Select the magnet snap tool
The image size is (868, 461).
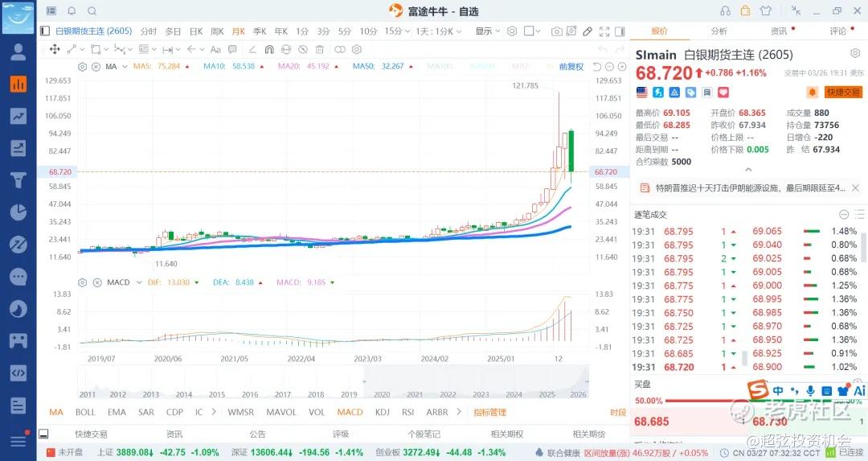pos(269,49)
